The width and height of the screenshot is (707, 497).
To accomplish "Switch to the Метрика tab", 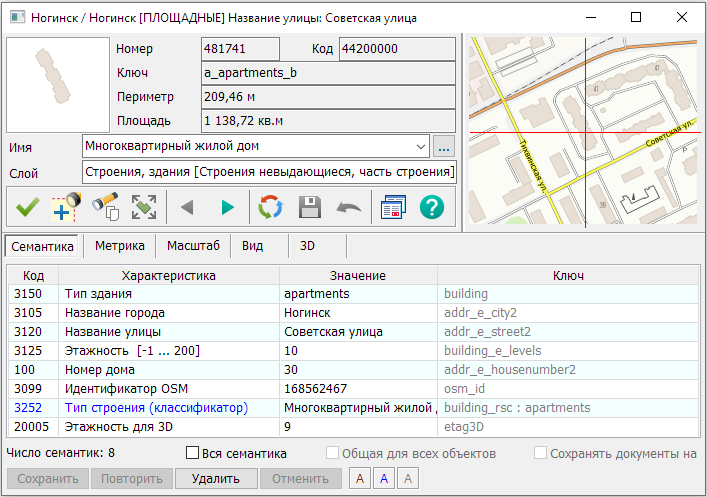I will (119, 245).
